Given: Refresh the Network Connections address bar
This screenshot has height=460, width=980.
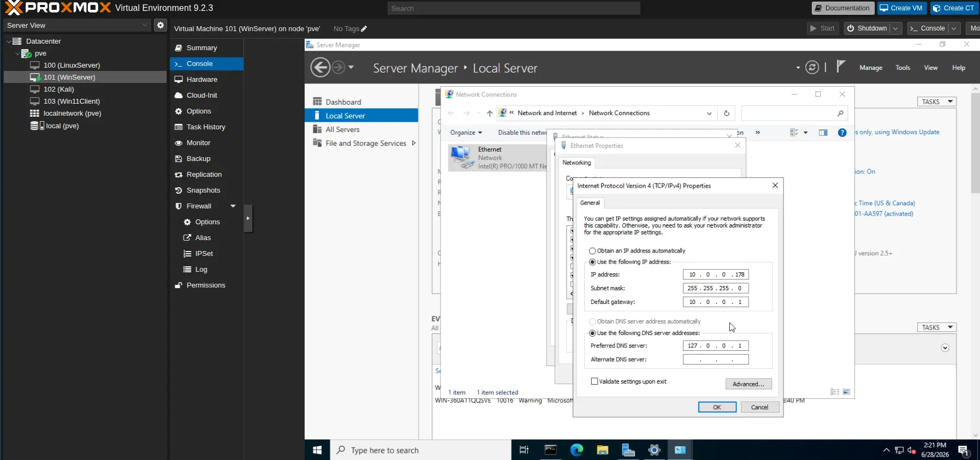Looking at the screenshot, I should (727, 113).
